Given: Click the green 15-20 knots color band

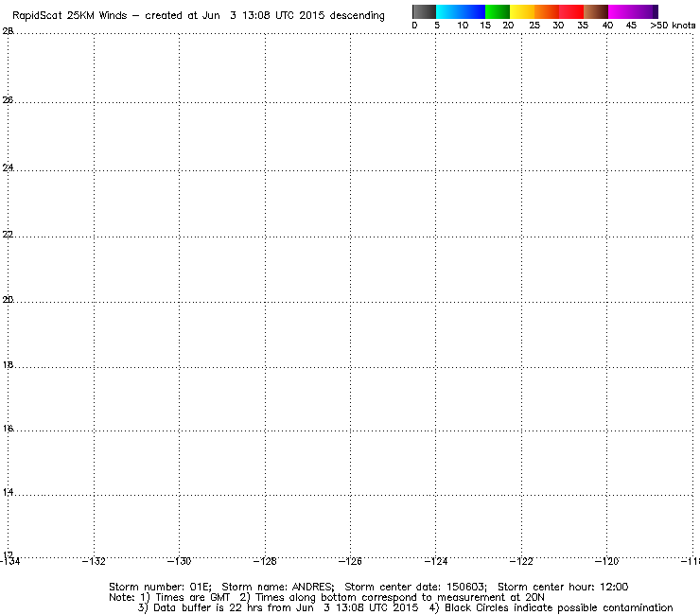Looking at the screenshot, I should click(498, 11).
